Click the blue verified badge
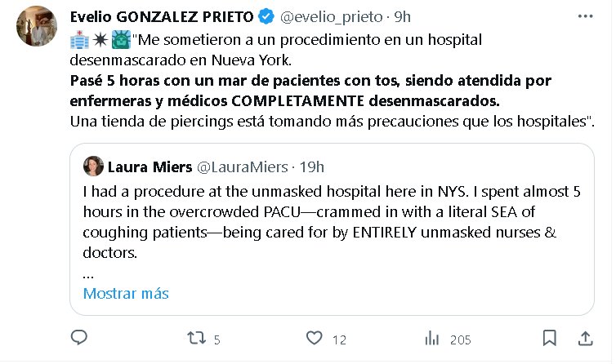 coord(266,16)
